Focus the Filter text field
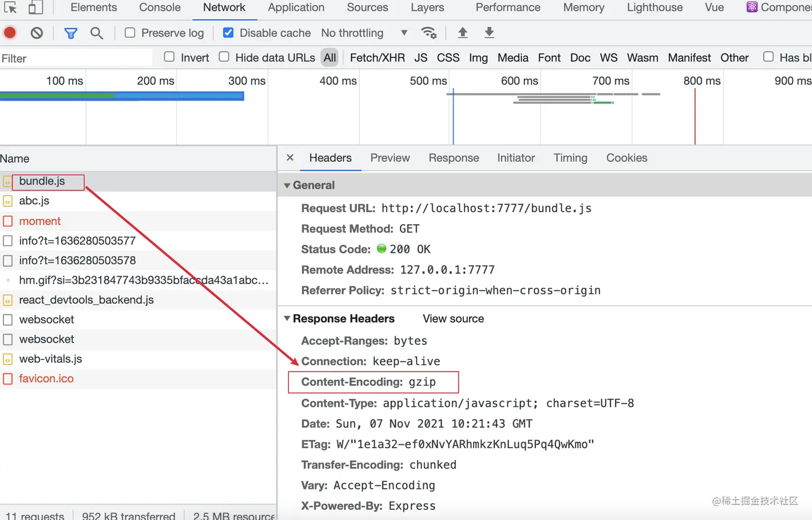 (76, 58)
